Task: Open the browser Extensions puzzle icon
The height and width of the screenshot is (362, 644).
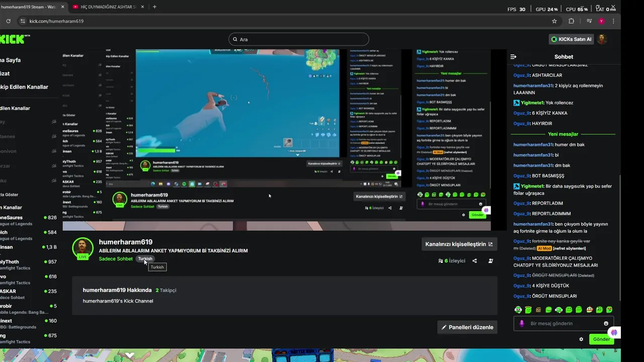Action: point(571,21)
